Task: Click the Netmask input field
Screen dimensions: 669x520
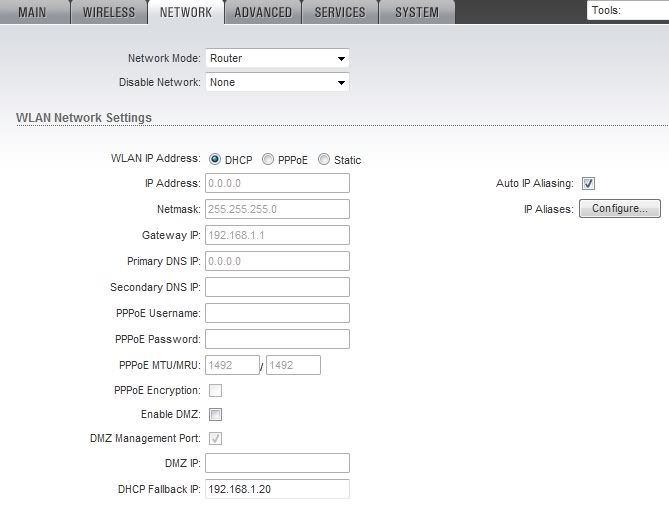Action: 277,209
